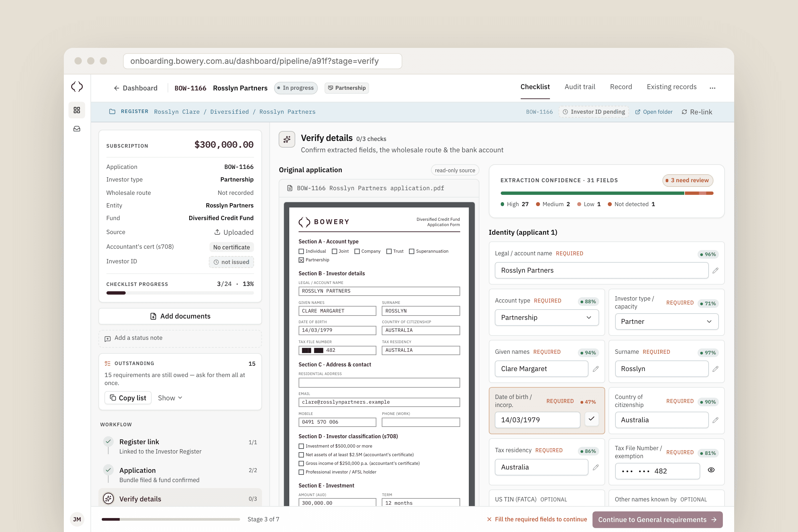Click Add a status note field
Screen dimensions: 798x532
pos(180,338)
